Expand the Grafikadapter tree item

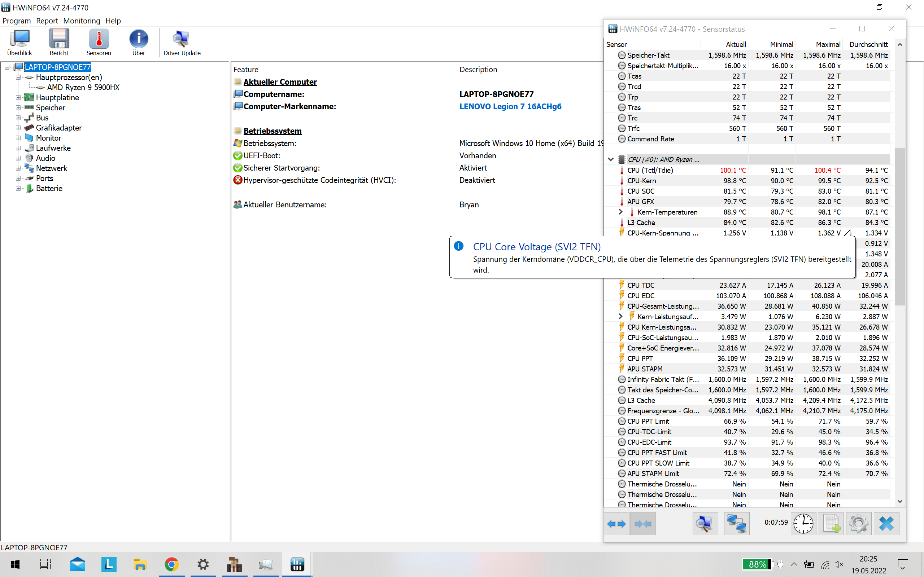tap(18, 128)
